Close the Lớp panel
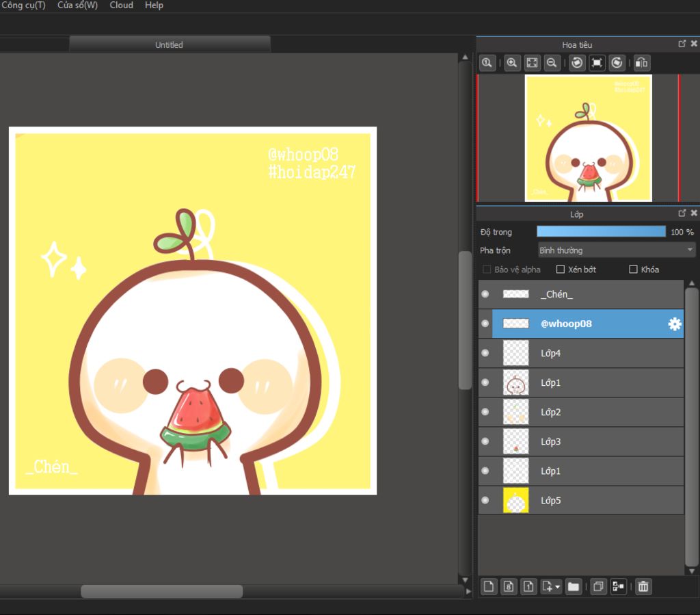This screenshot has height=615, width=700. (x=694, y=213)
